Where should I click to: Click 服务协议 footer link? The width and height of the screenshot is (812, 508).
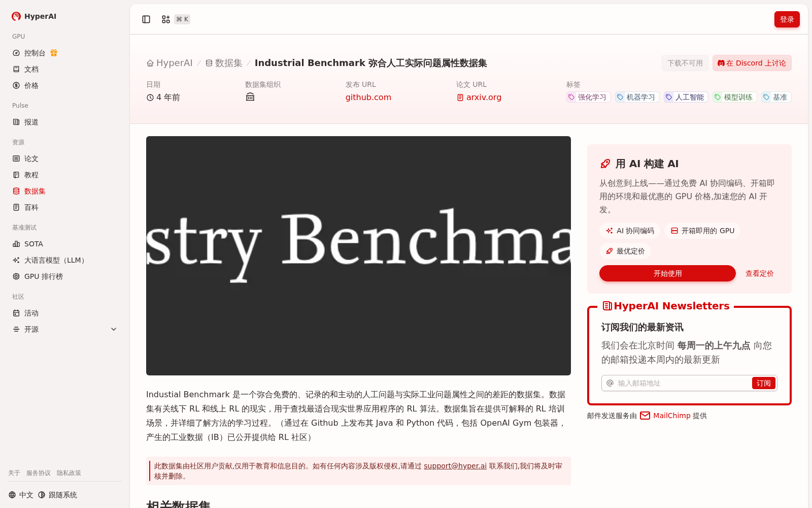(39, 473)
